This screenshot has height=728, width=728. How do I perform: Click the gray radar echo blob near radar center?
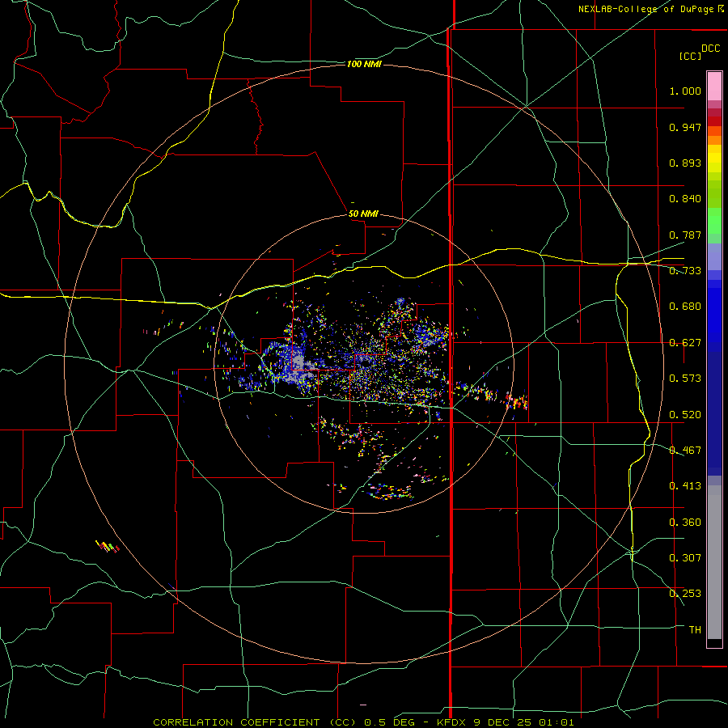click(x=298, y=362)
